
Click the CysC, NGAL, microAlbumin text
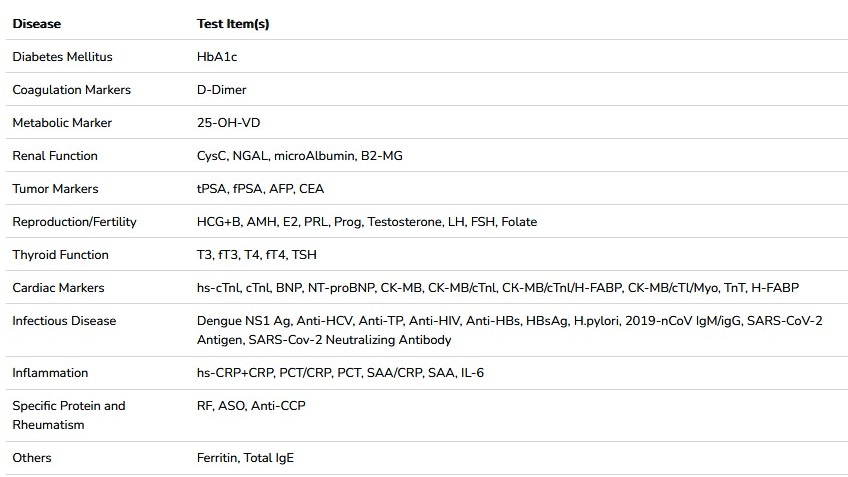276,156
